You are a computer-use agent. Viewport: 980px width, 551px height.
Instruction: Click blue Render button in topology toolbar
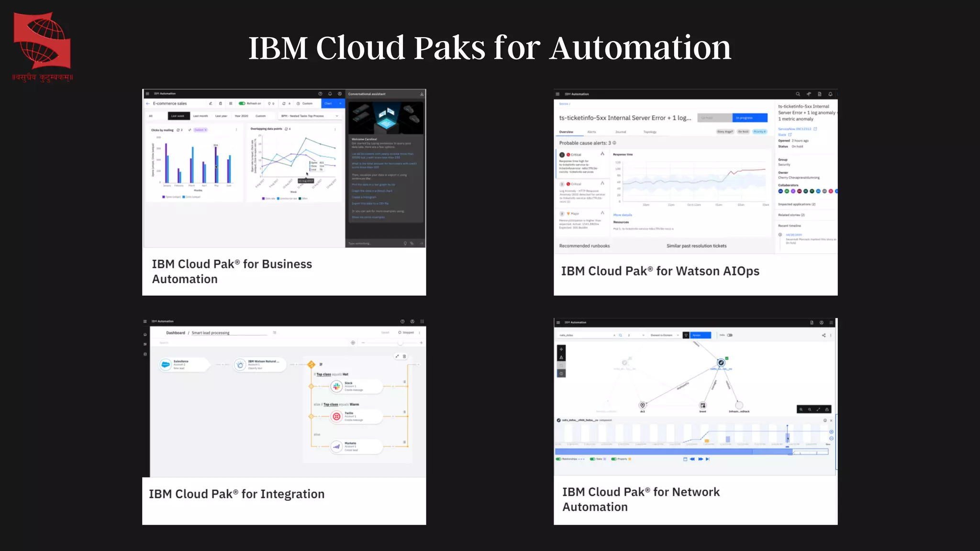point(700,335)
